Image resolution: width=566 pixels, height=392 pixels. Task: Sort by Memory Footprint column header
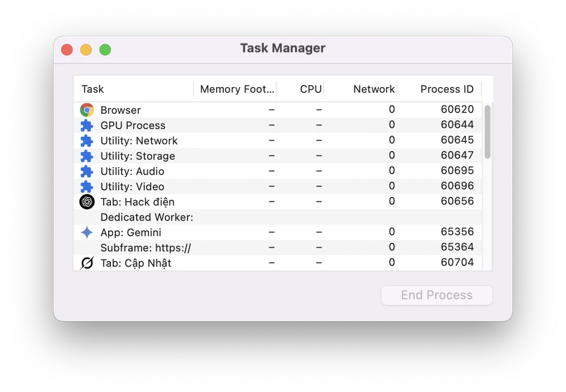tap(237, 89)
